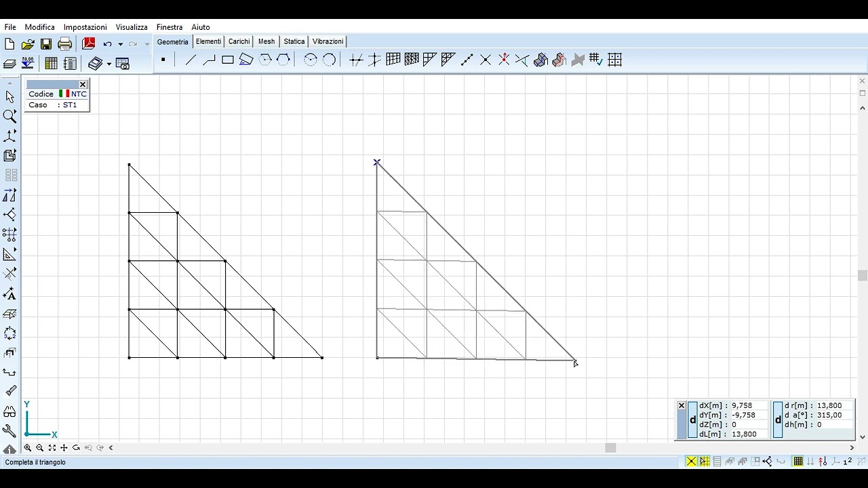Select the single node point tool
Image resolution: width=868 pixels, height=488 pixels.
(163, 60)
